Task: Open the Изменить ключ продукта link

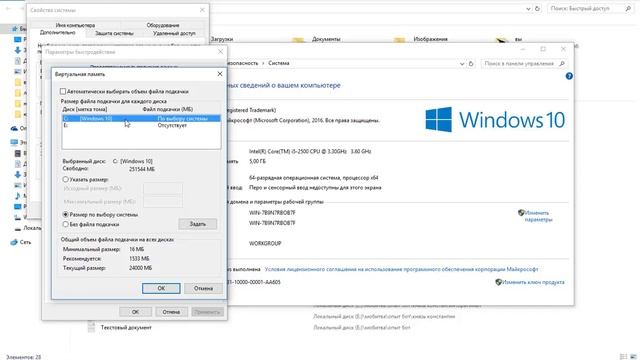Action: (x=533, y=282)
